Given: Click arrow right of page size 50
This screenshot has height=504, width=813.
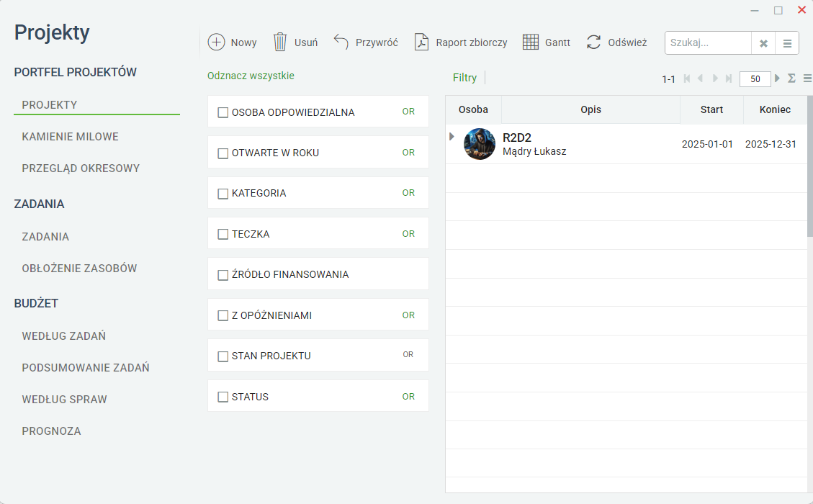Looking at the screenshot, I should (777, 78).
